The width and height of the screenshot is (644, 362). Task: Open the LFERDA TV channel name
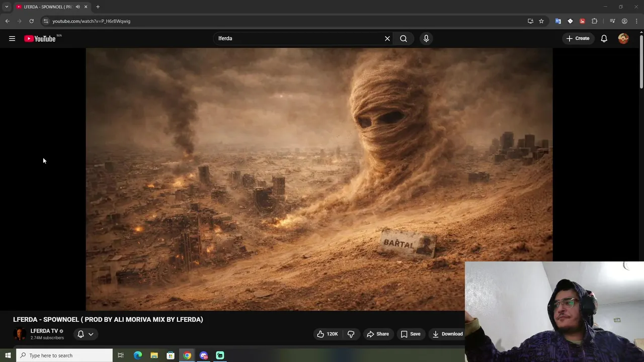click(x=44, y=331)
